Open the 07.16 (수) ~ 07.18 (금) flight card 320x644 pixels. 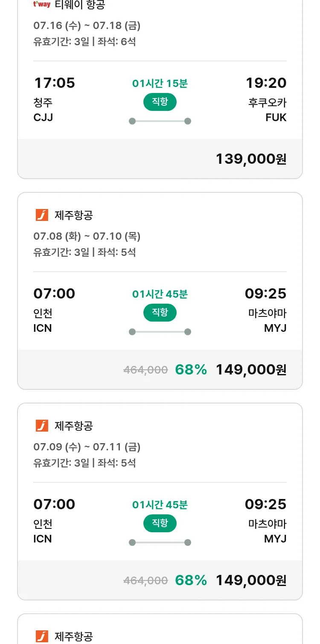click(160, 90)
